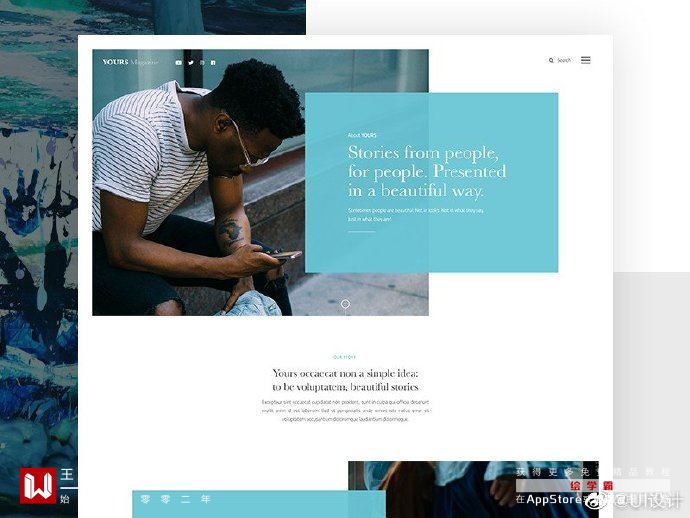Open the YouTube social icon
The width and height of the screenshot is (690, 518).
[178, 62]
